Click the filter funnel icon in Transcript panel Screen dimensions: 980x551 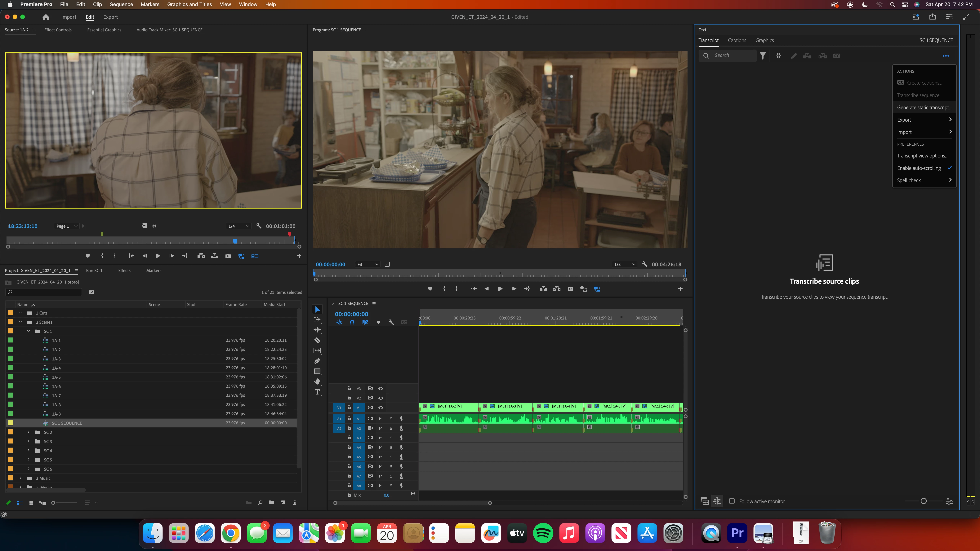pos(763,56)
